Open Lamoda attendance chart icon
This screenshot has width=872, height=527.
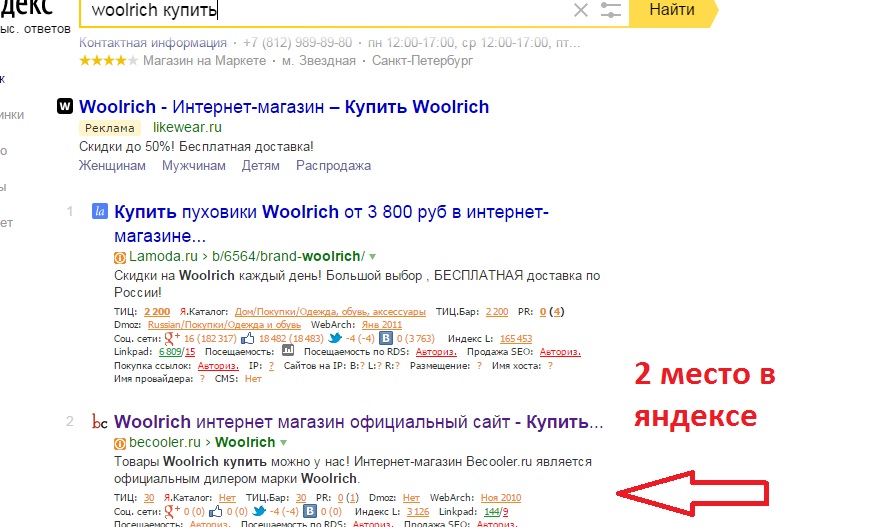(x=288, y=351)
